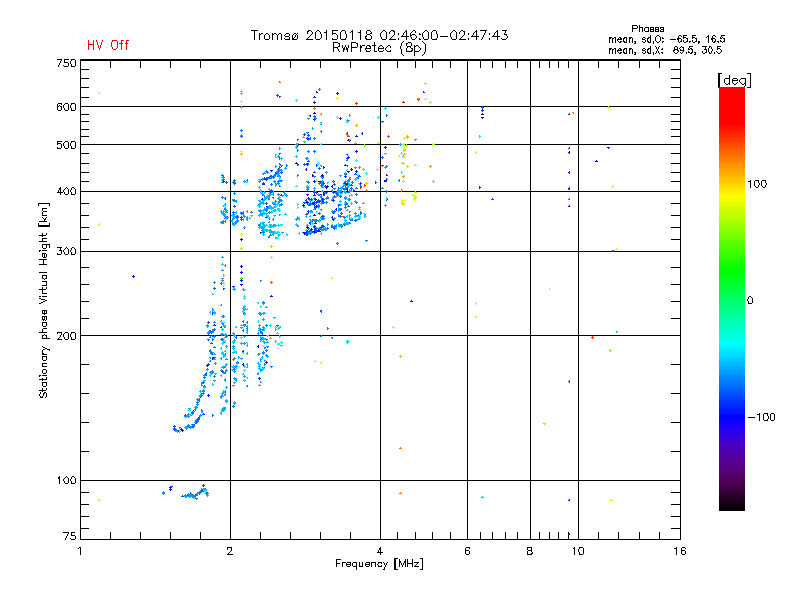
Task: Click the frequency axis label "16"
Action: [680, 551]
